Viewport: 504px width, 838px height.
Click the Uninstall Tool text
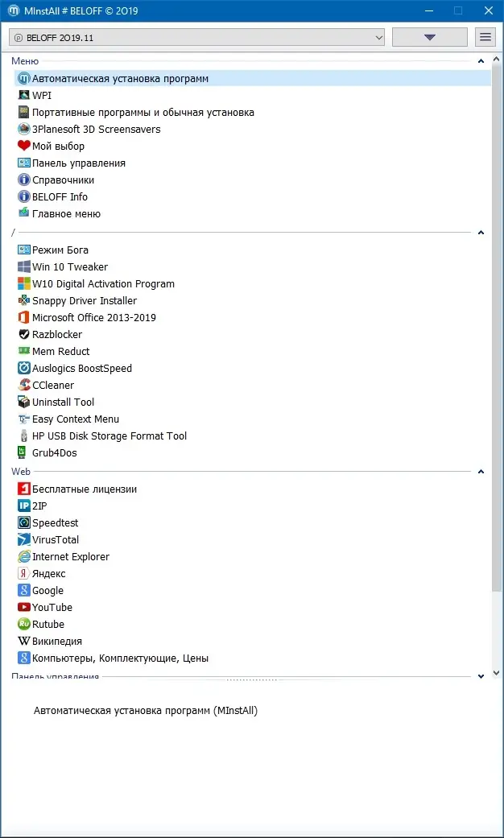click(63, 402)
